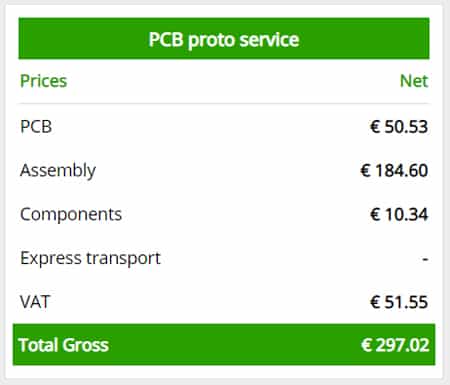Image resolution: width=450 pixels, height=385 pixels.
Task: Click the PCB row label
Action: click(36, 127)
